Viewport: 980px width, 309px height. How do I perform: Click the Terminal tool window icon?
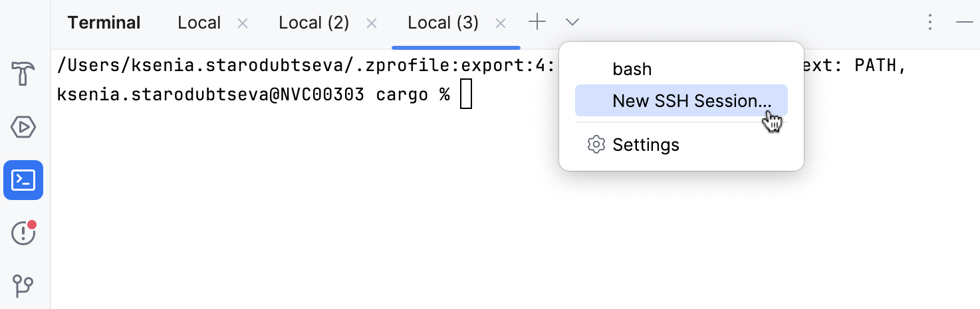point(23,180)
